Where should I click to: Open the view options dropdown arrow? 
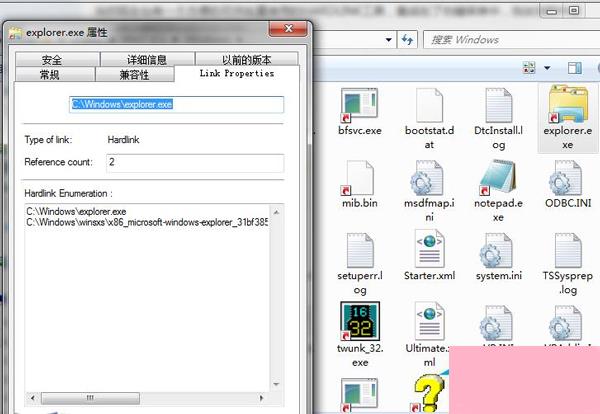pos(547,68)
